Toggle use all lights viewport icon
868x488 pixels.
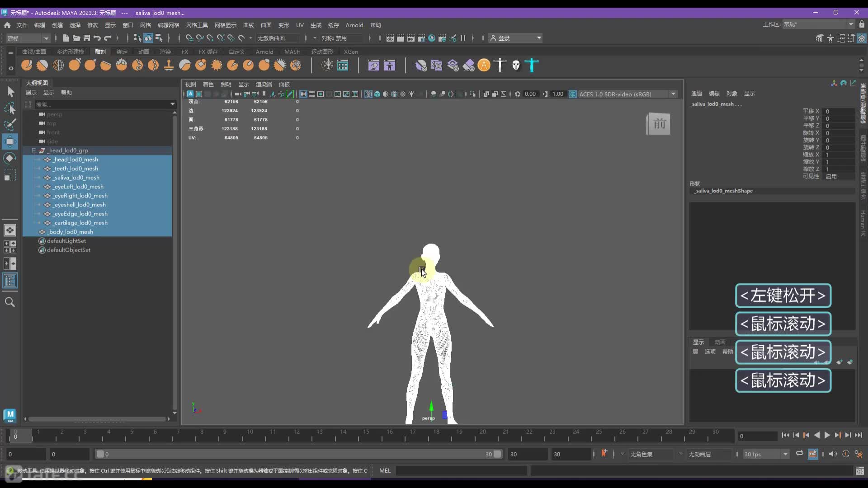[x=411, y=94]
